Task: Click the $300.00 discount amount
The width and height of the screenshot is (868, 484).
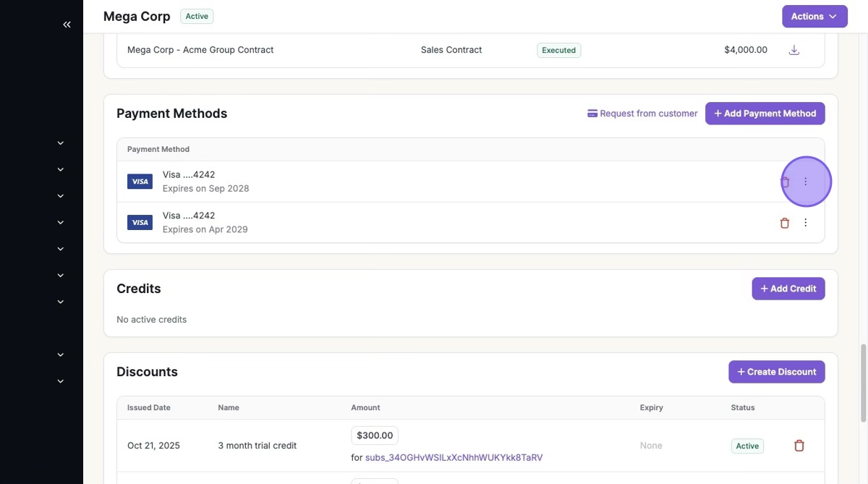Action: tap(375, 436)
